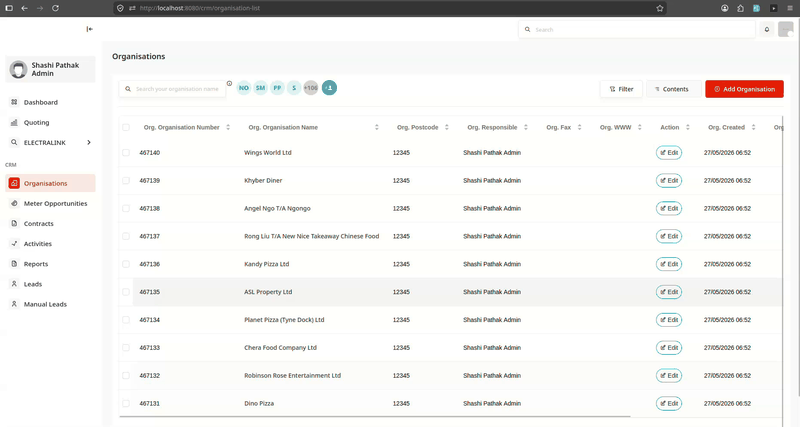Check the box for Khyber Diner
Screen dimensions: 800x427
coord(126,180)
